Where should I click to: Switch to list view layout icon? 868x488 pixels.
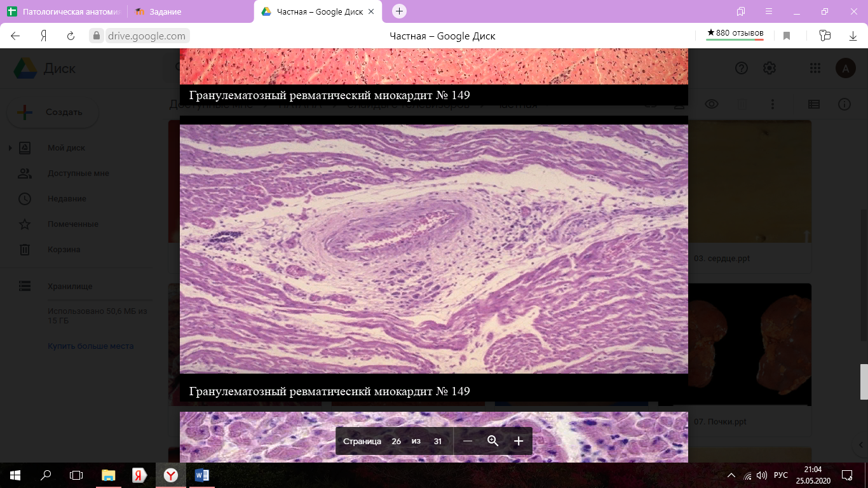pyautogui.click(x=814, y=104)
